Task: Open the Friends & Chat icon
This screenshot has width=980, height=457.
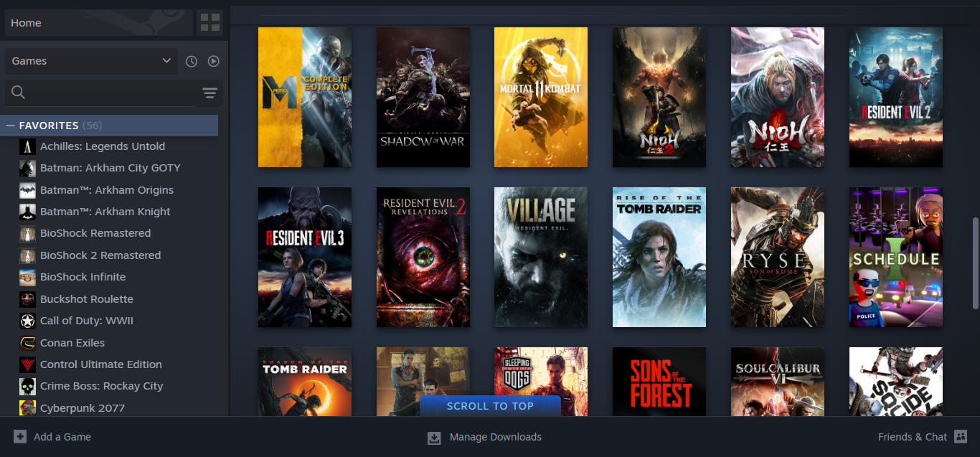Action: [961, 437]
